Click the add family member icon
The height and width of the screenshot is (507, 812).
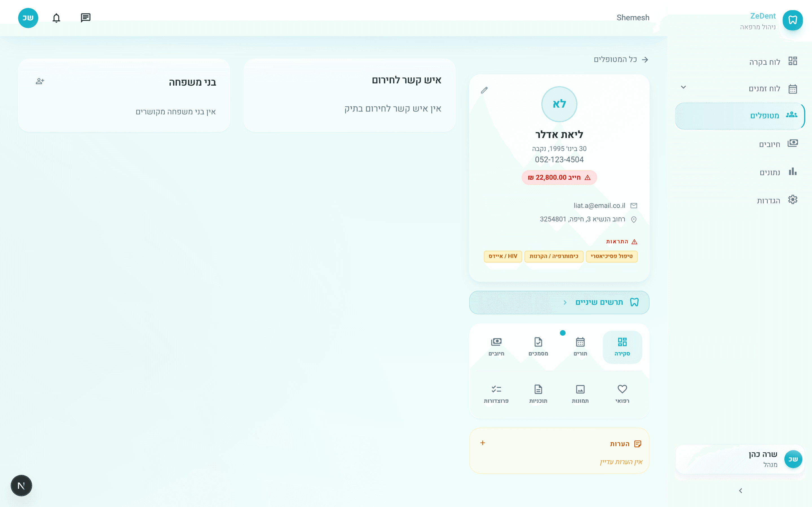[x=40, y=81]
